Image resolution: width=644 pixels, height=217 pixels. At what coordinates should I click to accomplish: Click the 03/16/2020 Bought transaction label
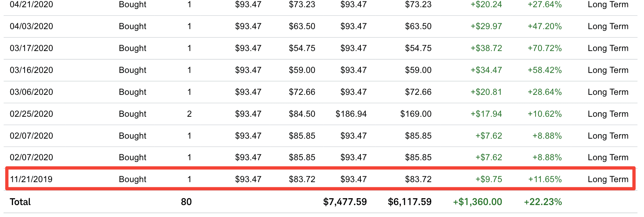coord(132,70)
